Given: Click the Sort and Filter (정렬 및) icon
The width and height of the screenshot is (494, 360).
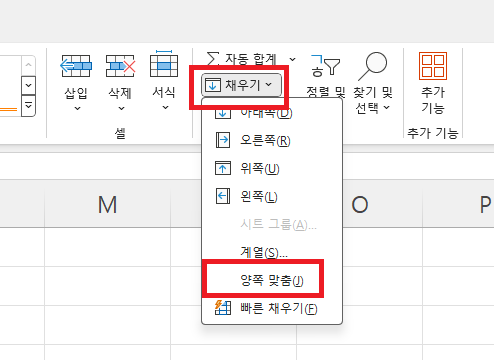Looking at the screenshot, I should coord(325,66).
